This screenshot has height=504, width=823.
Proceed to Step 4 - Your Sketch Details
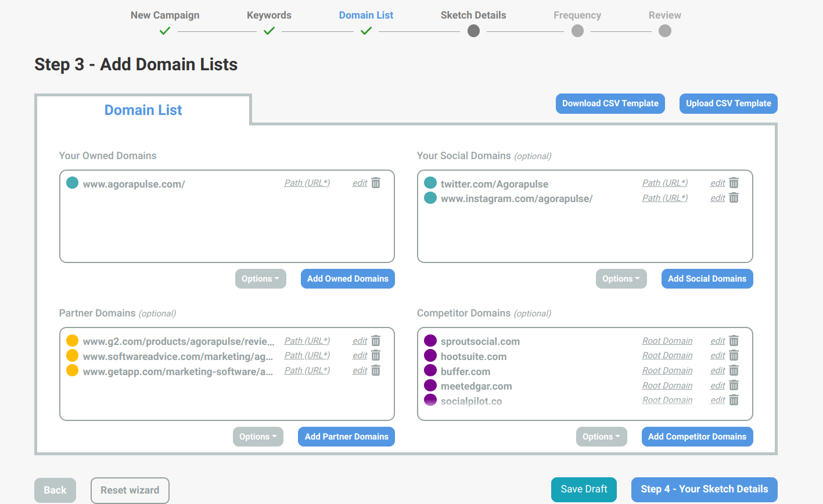coord(704,489)
